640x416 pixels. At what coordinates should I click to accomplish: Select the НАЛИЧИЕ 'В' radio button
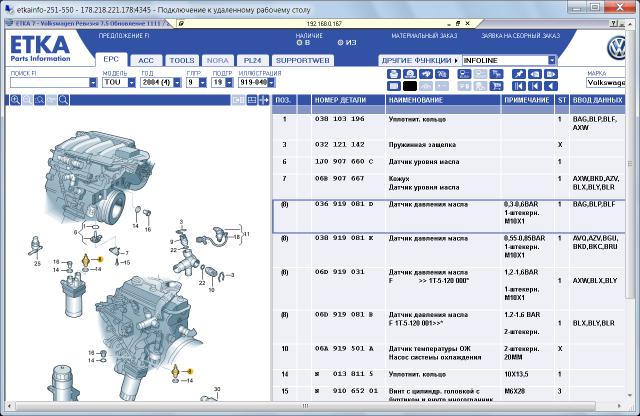(x=299, y=42)
